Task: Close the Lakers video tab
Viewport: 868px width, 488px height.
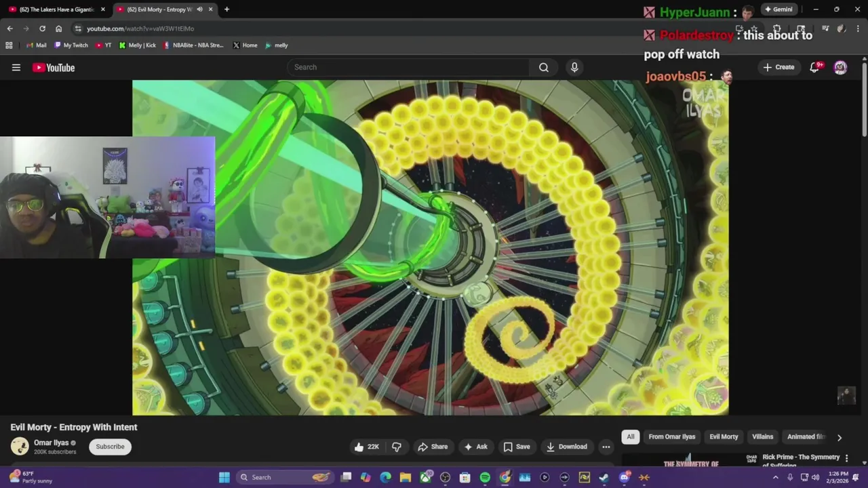Action: pyautogui.click(x=103, y=9)
